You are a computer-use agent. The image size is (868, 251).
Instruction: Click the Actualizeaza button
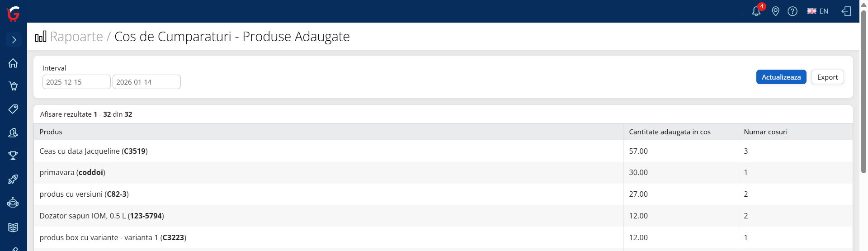pos(781,77)
